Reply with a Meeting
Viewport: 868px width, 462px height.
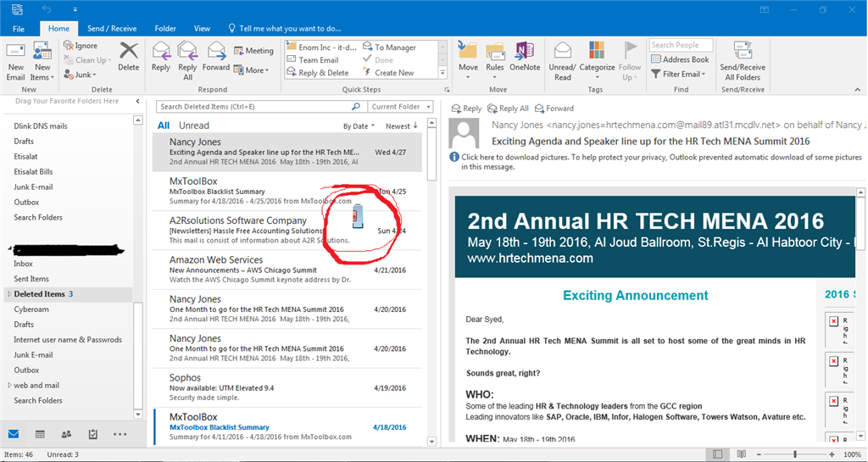tap(253, 50)
